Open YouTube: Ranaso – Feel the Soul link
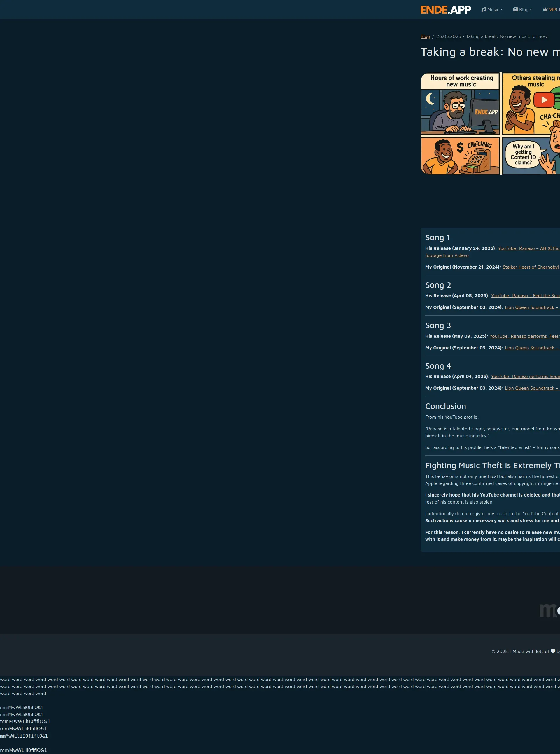560x754 pixels. tap(525, 295)
